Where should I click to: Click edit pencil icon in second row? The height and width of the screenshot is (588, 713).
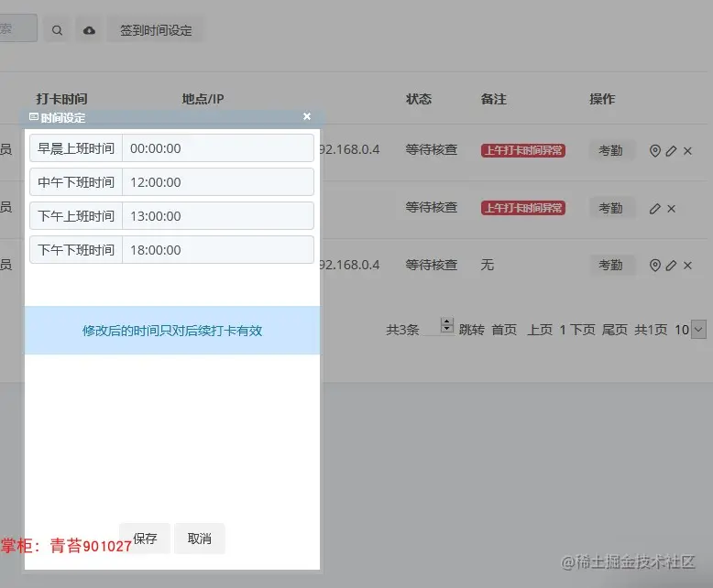(654, 209)
